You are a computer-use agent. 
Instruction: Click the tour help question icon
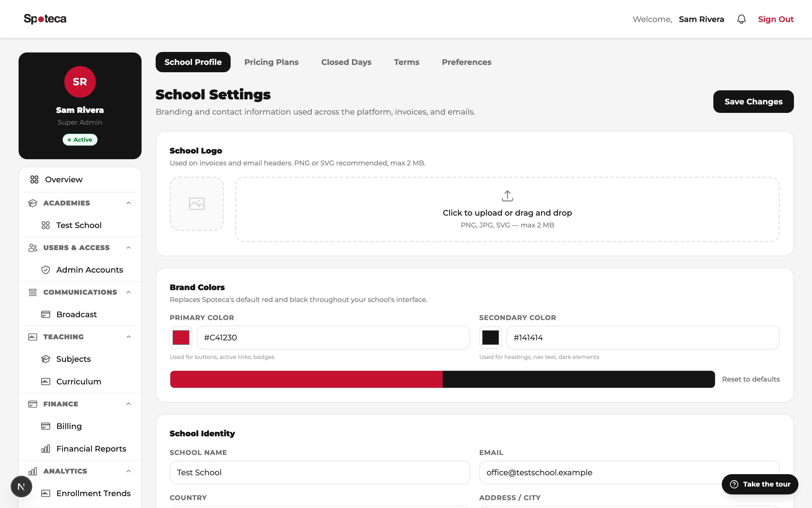point(734,484)
